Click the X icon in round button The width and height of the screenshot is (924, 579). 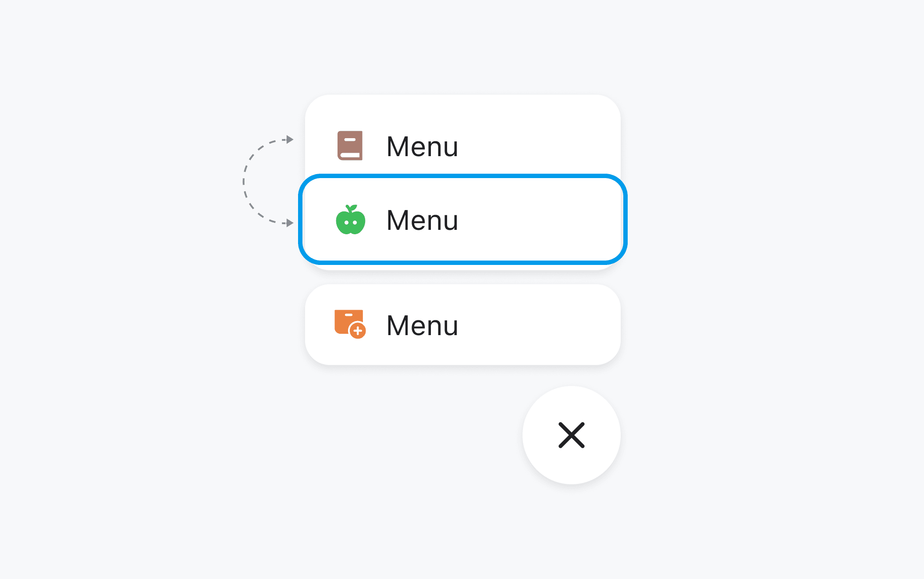(x=571, y=435)
